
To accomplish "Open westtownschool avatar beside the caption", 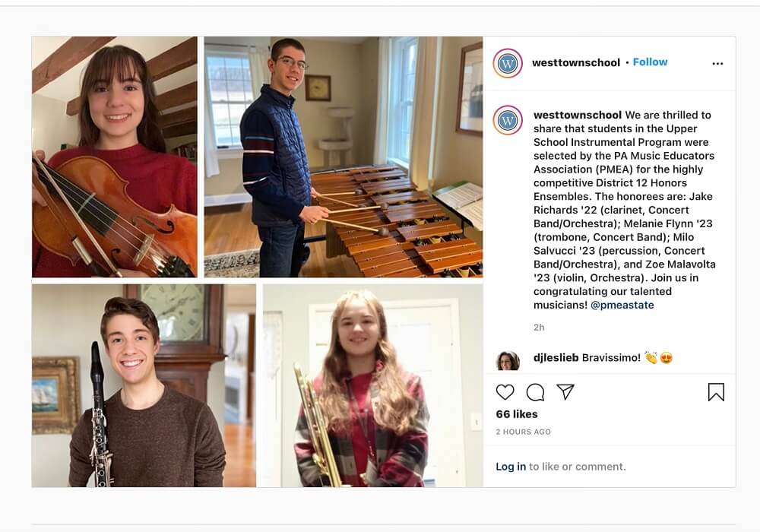I will 508,120.
